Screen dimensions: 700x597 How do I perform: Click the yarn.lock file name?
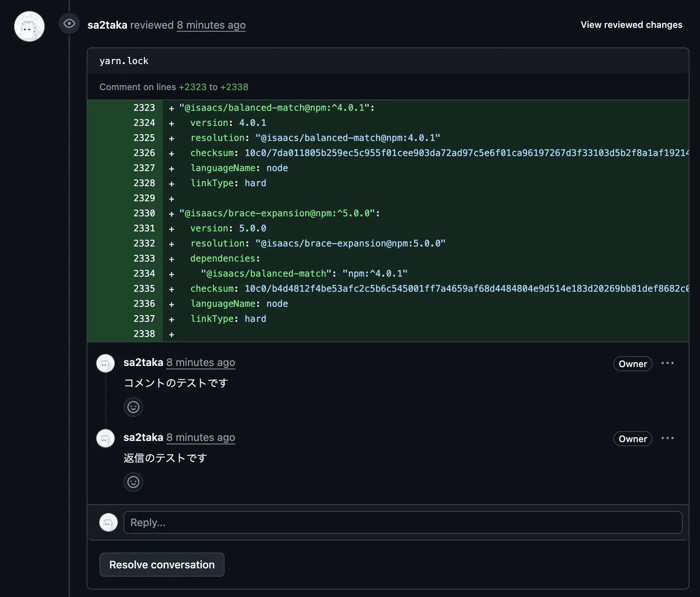coord(124,61)
